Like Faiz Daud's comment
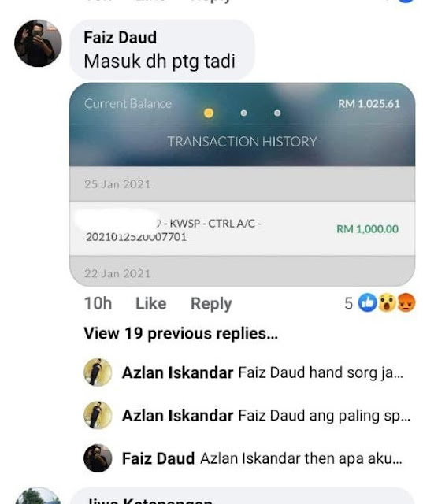The width and height of the screenshot is (423, 504). [x=150, y=303]
